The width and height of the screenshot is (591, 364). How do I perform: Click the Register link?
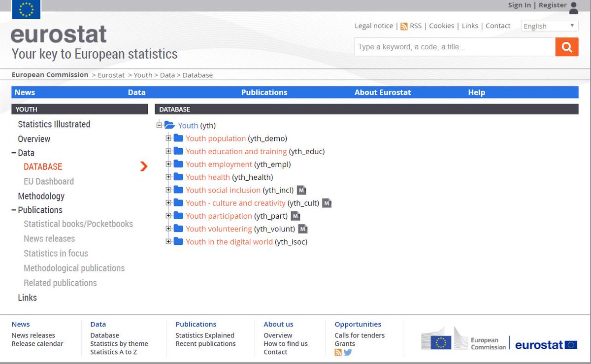click(553, 5)
